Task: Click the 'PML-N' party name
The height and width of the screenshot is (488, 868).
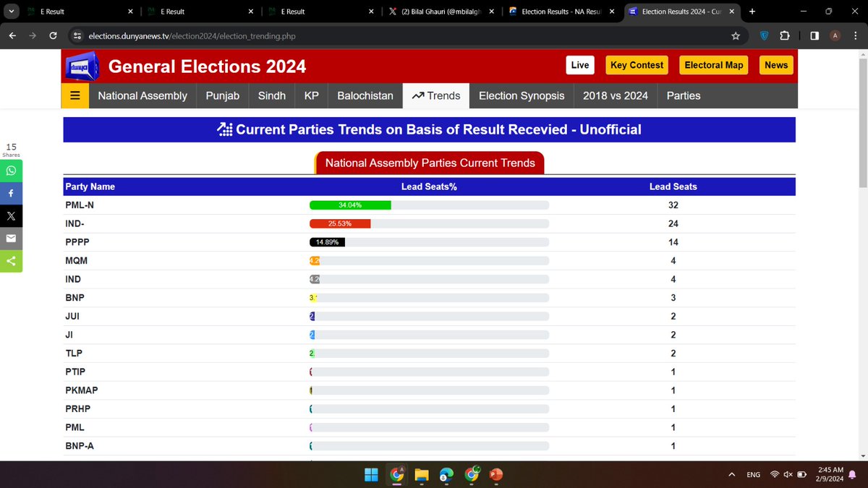Action: 80,205
